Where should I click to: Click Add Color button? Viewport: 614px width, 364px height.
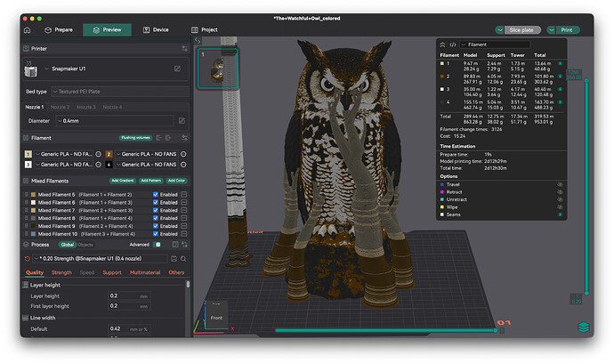coord(176,181)
